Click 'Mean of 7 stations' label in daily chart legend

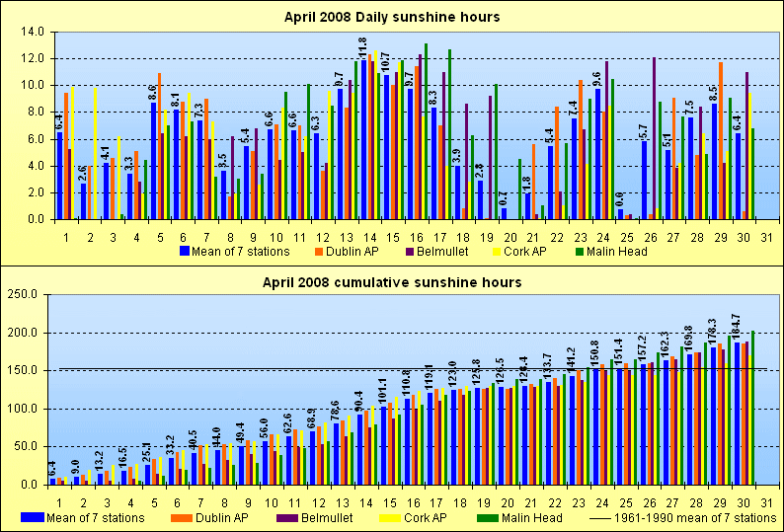tap(241, 251)
